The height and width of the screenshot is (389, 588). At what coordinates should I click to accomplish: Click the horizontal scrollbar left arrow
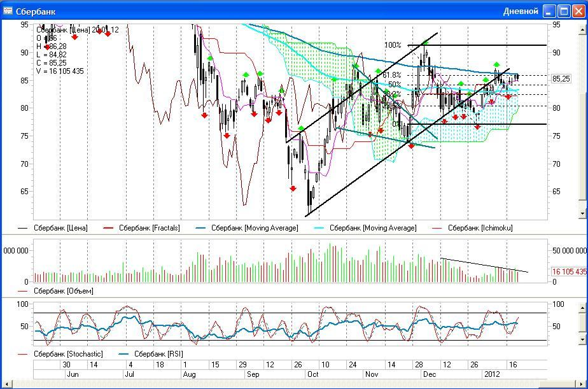pos(7,384)
